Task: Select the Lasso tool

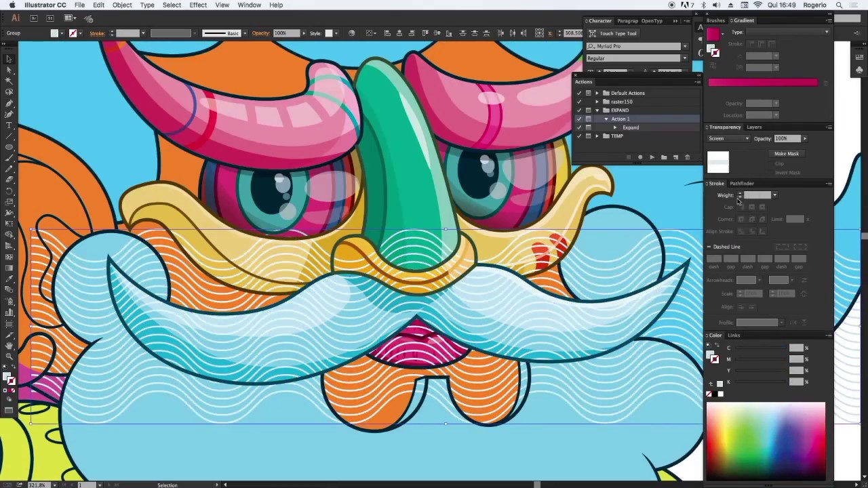Action: click(9, 91)
